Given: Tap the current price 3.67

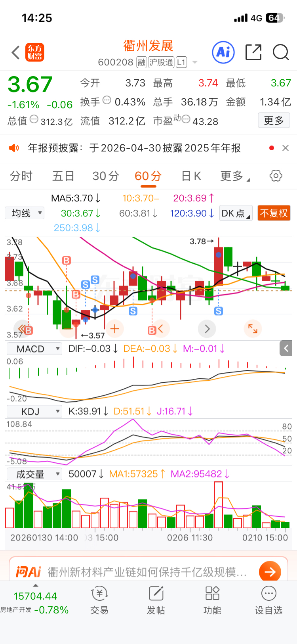Looking at the screenshot, I should pos(30,84).
